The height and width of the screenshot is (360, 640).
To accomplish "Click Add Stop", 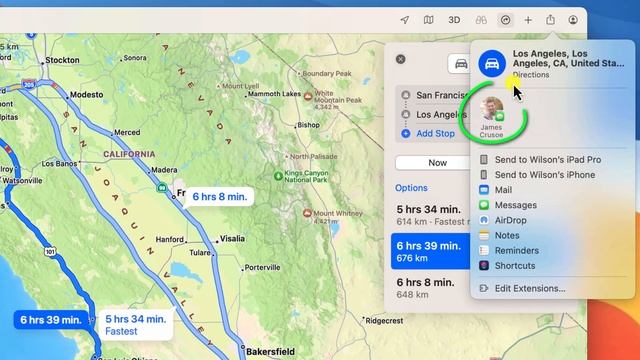I will [435, 133].
